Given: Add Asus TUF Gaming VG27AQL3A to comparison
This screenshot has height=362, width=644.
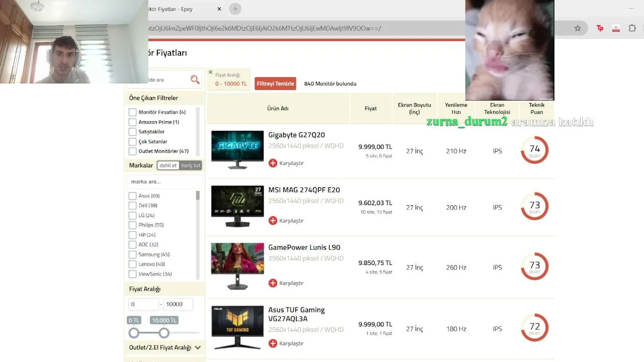Looking at the screenshot, I should coord(286,343).
